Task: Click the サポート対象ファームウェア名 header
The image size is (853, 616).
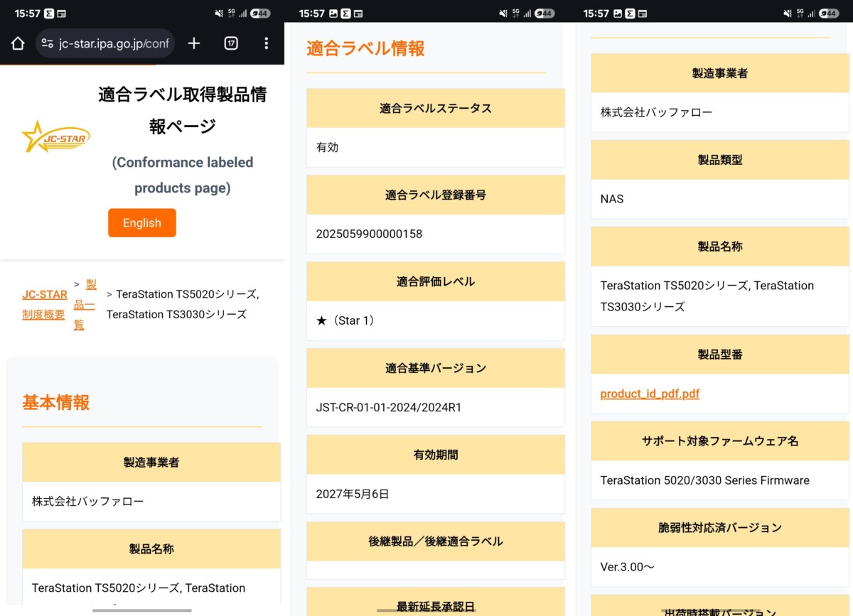Action: [720, 441]
